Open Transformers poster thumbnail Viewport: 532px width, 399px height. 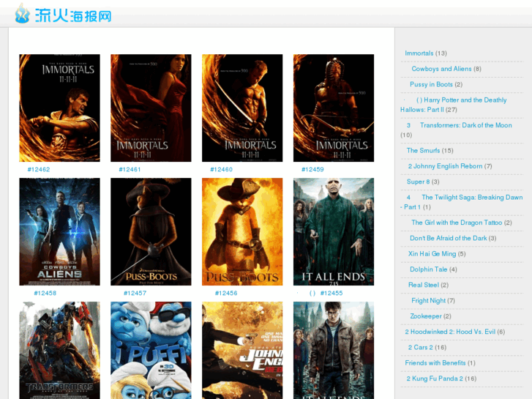pos(59,351)
